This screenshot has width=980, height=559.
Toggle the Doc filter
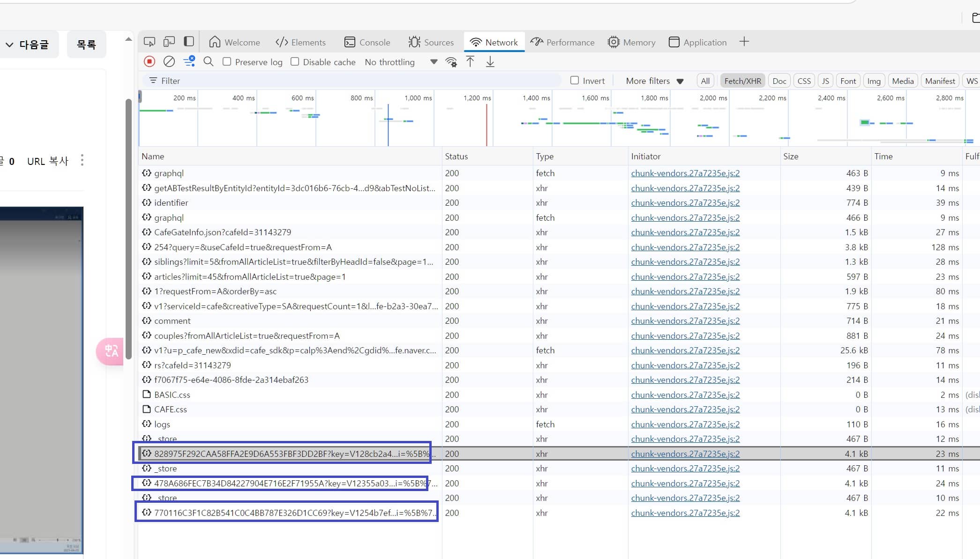(x=779, y=81)
